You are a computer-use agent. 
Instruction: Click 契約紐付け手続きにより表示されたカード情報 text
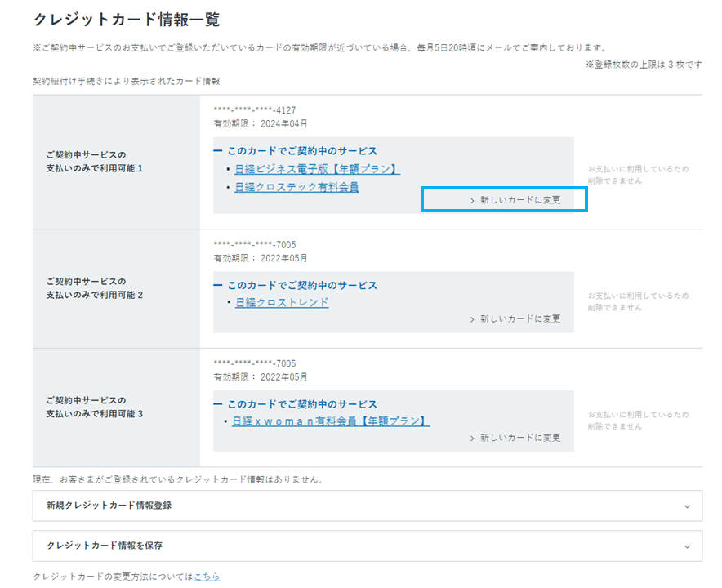[x=126, y=81]
